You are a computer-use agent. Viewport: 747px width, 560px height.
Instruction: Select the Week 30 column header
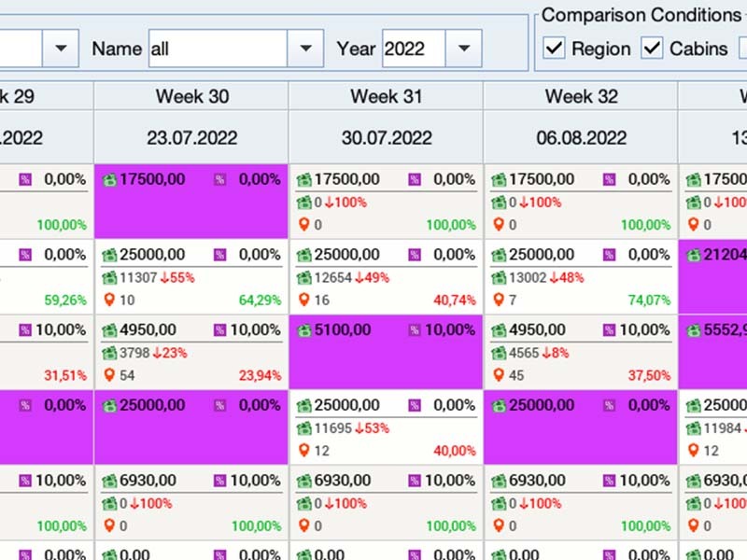click(x=191, y=96)
